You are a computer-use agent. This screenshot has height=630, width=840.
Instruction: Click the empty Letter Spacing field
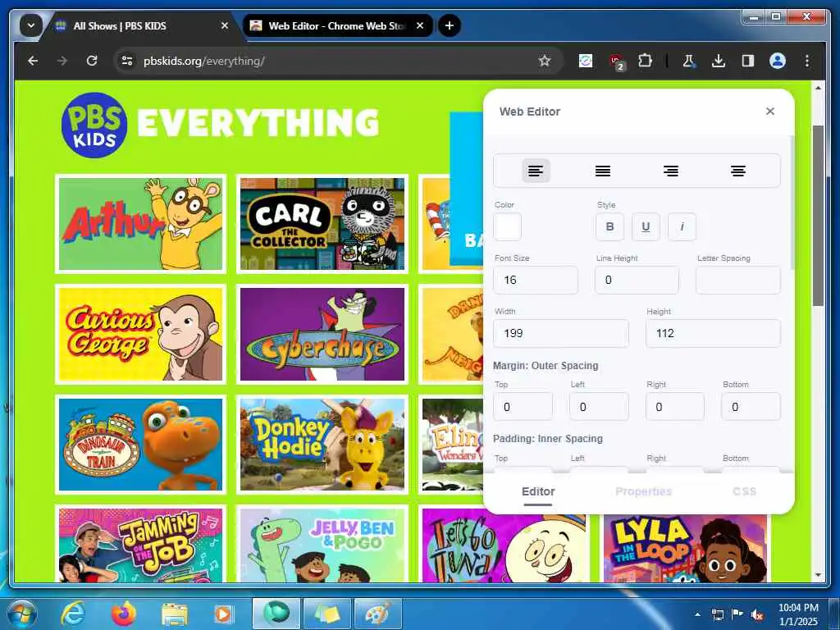[737, 280]
